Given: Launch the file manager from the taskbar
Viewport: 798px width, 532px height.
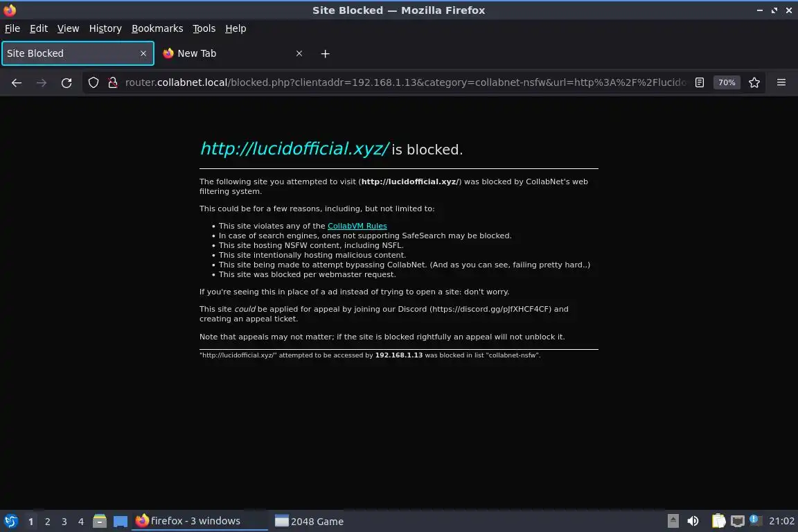Looking at the screenshot, I should [100, 521].
